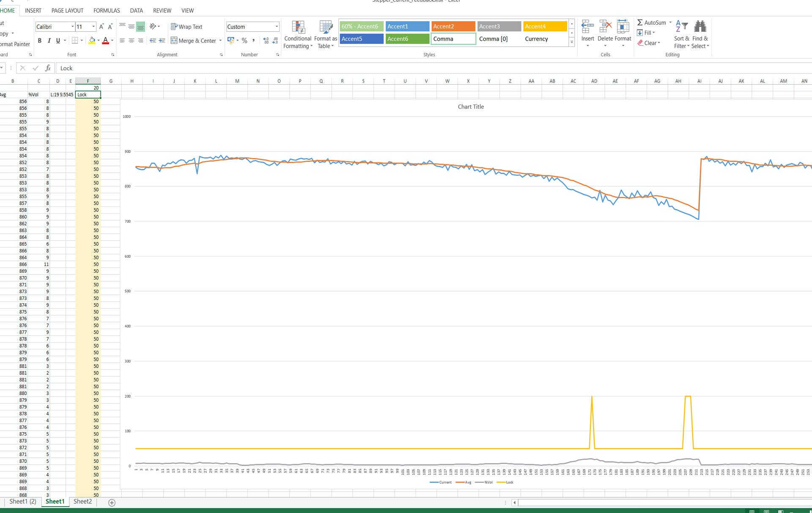Click the Insert Function fx icon
The width and height of the screenshot is (812, 513).
point(48,68)
